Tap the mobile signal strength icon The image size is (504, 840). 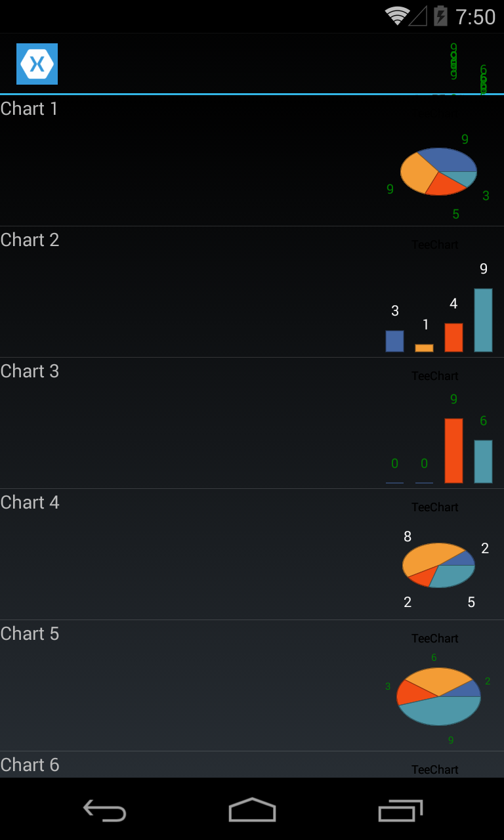418,16
